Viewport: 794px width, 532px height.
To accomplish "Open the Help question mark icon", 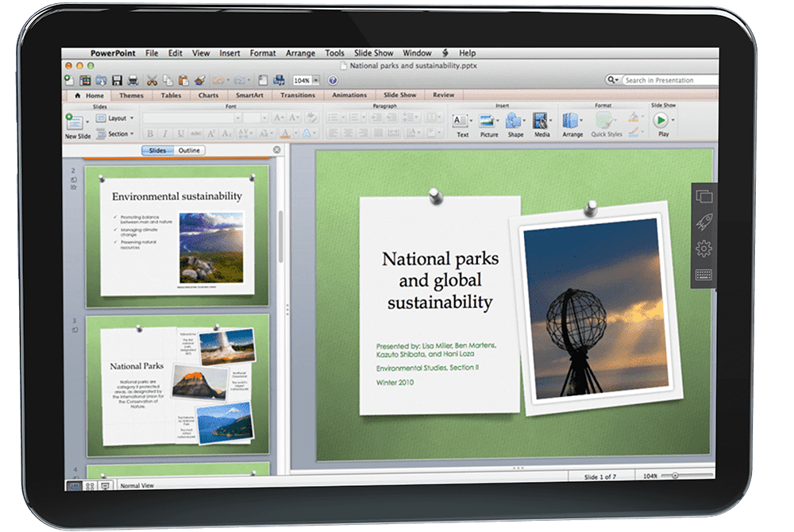I will (333, 80).
